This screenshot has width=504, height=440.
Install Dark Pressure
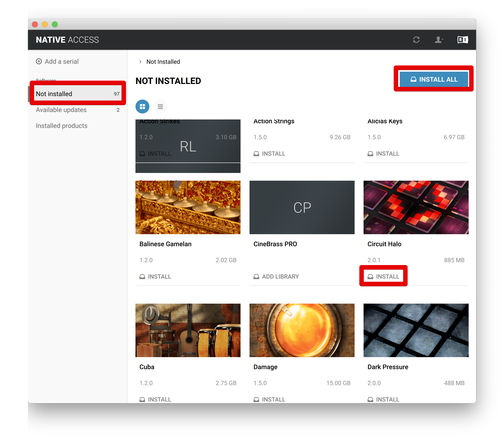383,399
